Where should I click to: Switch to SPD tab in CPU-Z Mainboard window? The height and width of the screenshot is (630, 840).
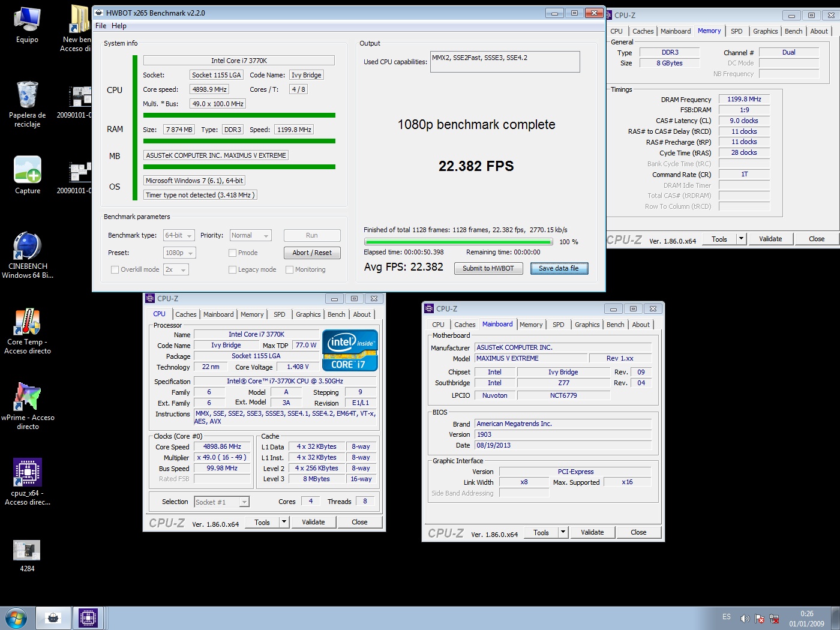559,325
